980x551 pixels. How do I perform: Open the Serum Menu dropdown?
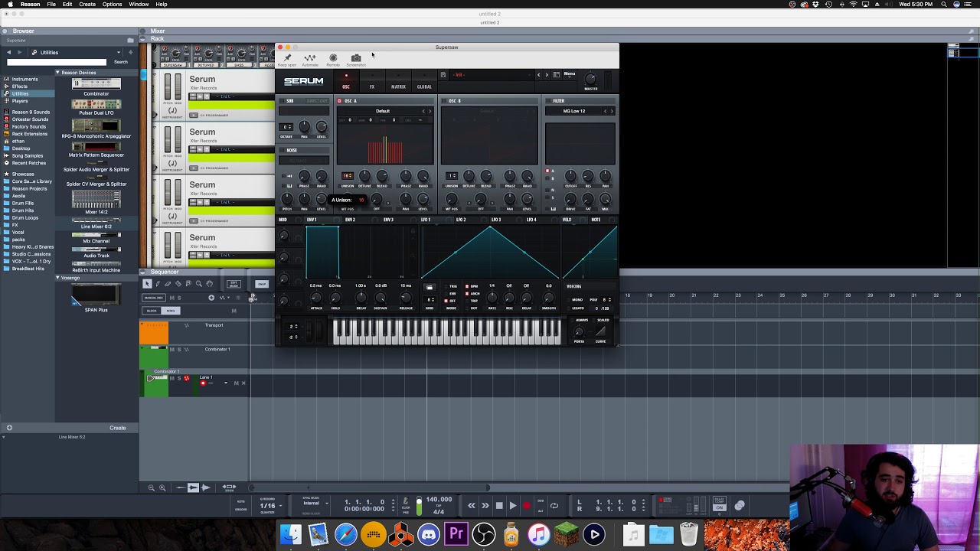(x=570, y=74)
